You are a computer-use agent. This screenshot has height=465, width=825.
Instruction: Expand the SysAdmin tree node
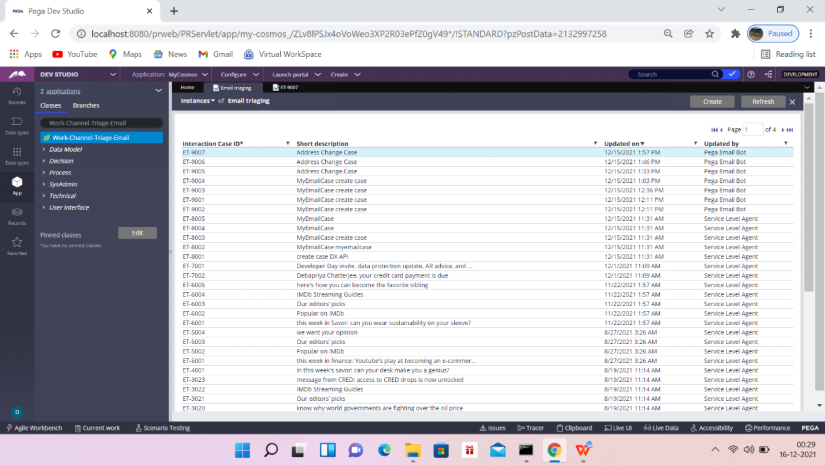point(44,184)
